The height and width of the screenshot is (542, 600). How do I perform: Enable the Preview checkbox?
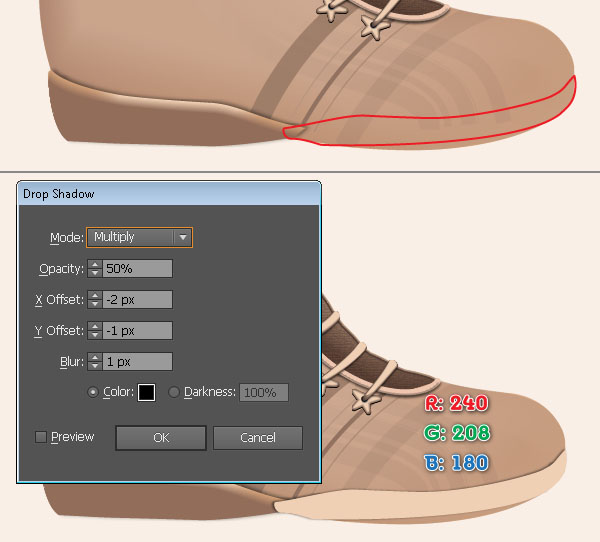pos(41,437)
